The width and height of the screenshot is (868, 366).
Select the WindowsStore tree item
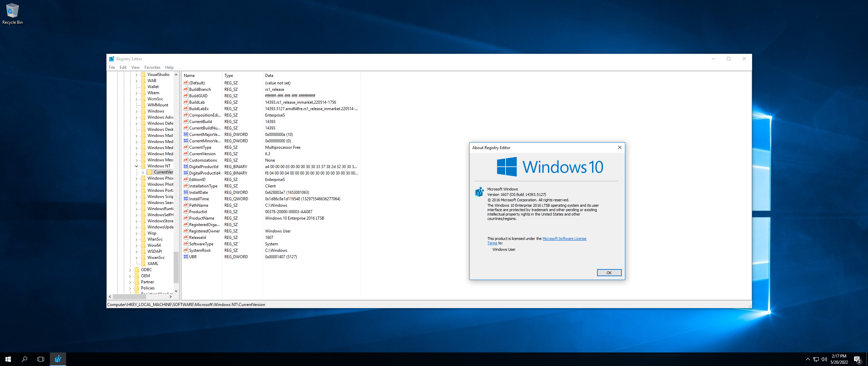(x=160, y=221)
